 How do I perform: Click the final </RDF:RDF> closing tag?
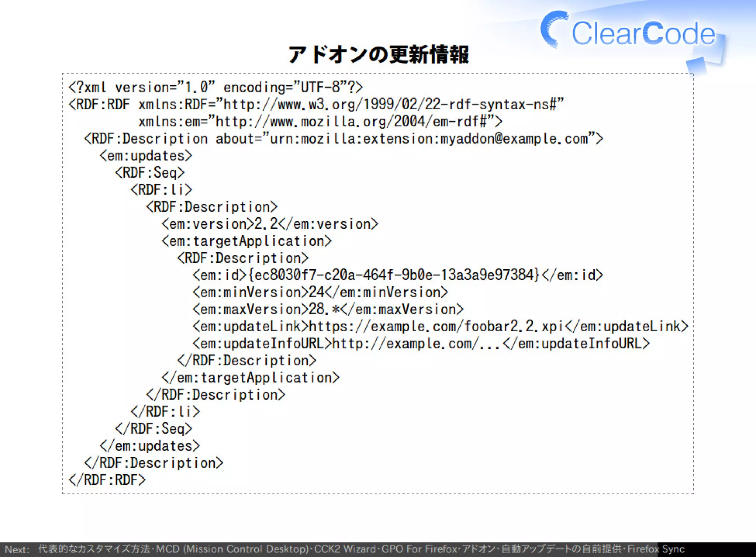click(x=107, y=480)
